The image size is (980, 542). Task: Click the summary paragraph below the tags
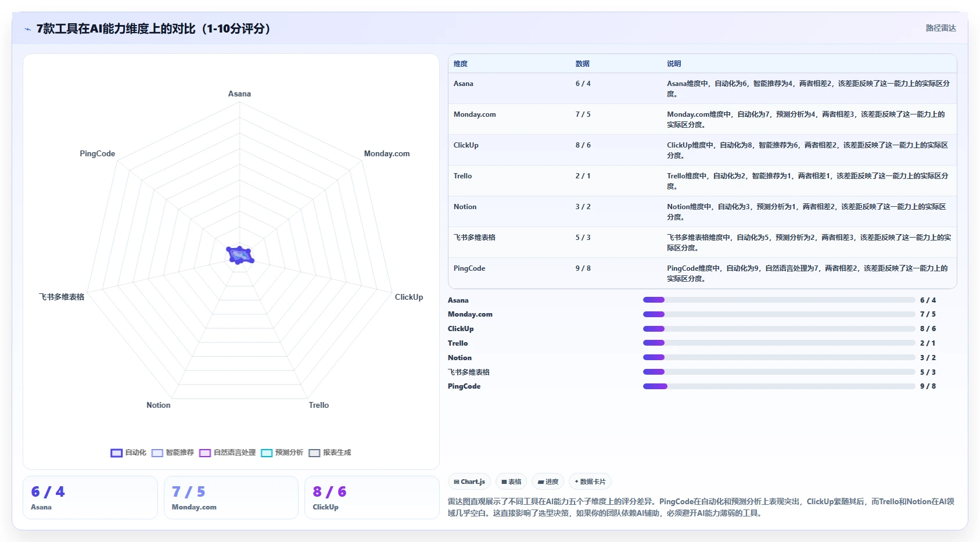[701, 507]
